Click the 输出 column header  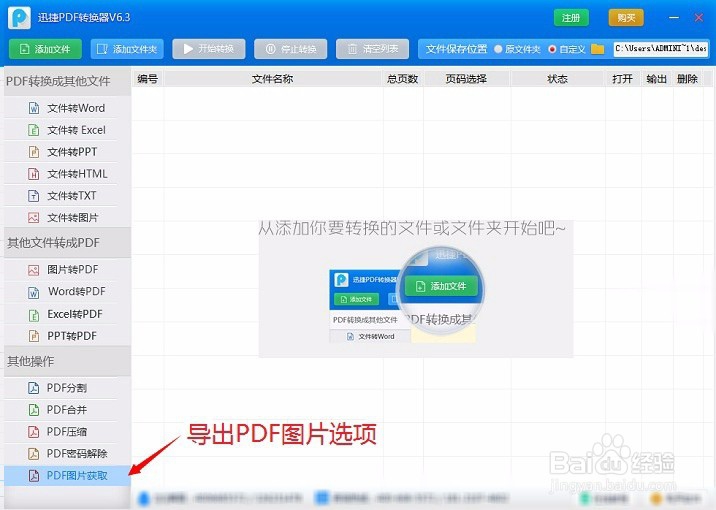(657, 79)
